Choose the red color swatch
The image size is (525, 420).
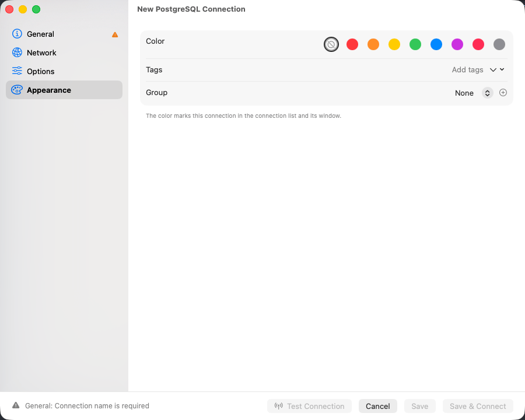tap(352, 44)
